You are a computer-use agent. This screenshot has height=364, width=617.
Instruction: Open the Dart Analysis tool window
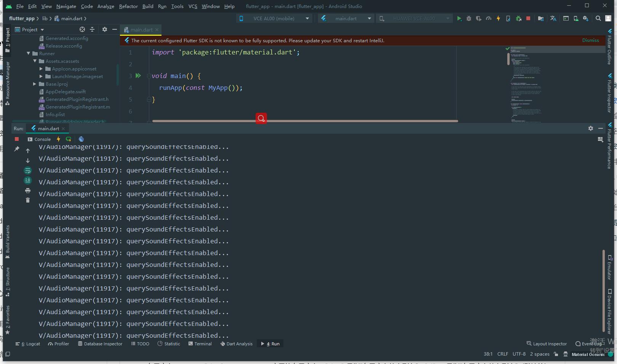237,344
